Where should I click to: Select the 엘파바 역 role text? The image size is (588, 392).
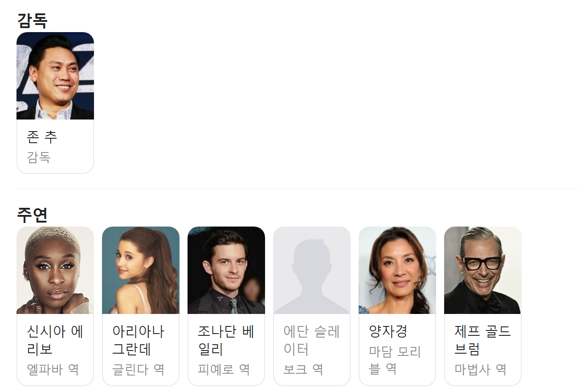coord(53,369)
